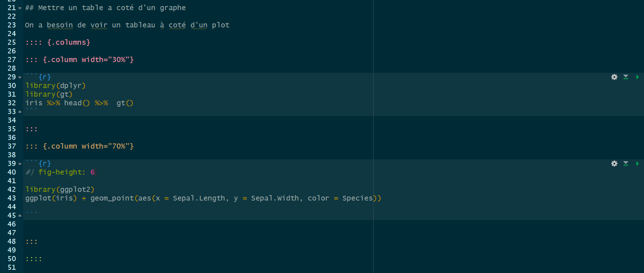Run all chunks above the ggplot2 chunk
This screenshot has height=273, width=644.
point(626,164)
